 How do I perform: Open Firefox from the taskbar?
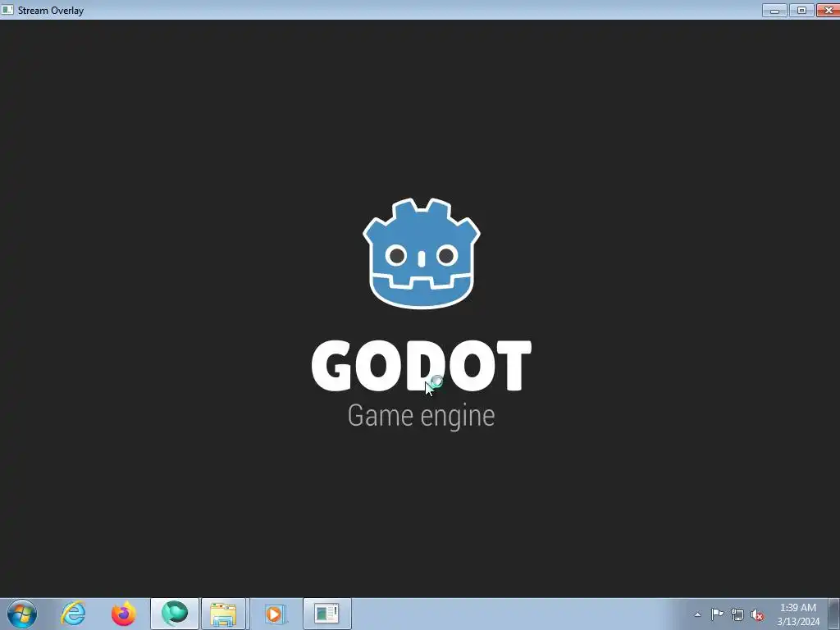[124, 614]
